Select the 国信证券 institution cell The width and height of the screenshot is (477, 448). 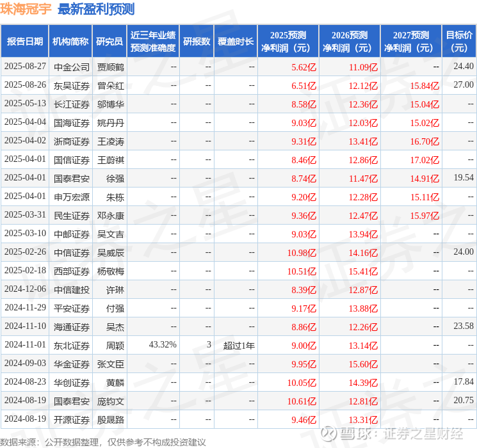(x=72, y=160)
